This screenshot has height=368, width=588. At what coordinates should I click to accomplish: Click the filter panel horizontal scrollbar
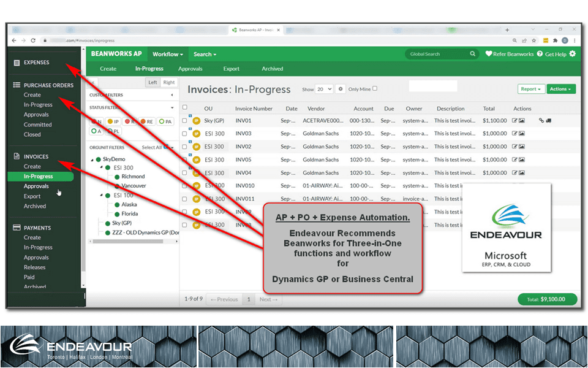[x=128, y=242]
